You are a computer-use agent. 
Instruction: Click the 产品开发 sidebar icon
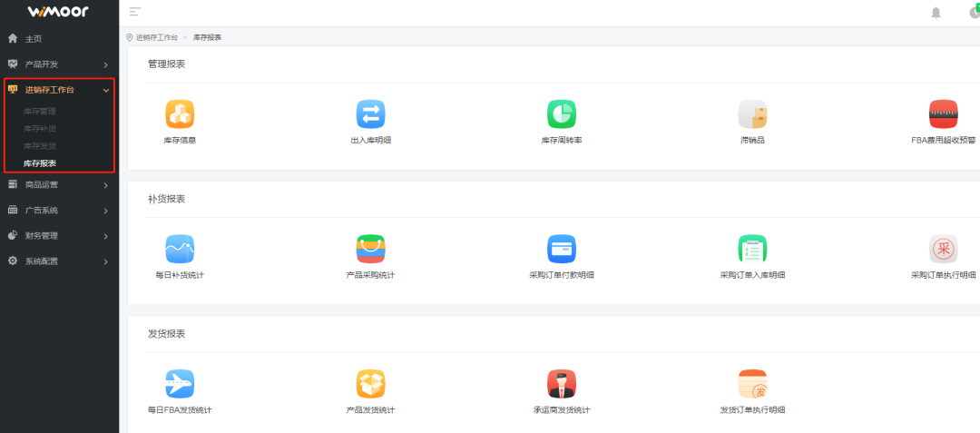click(x=13, y=64)
